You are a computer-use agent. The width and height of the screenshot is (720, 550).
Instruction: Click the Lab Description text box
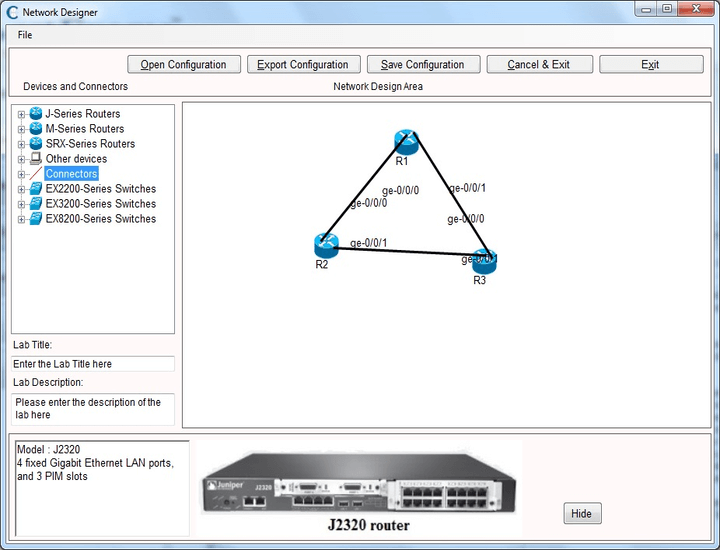(93, 409)
